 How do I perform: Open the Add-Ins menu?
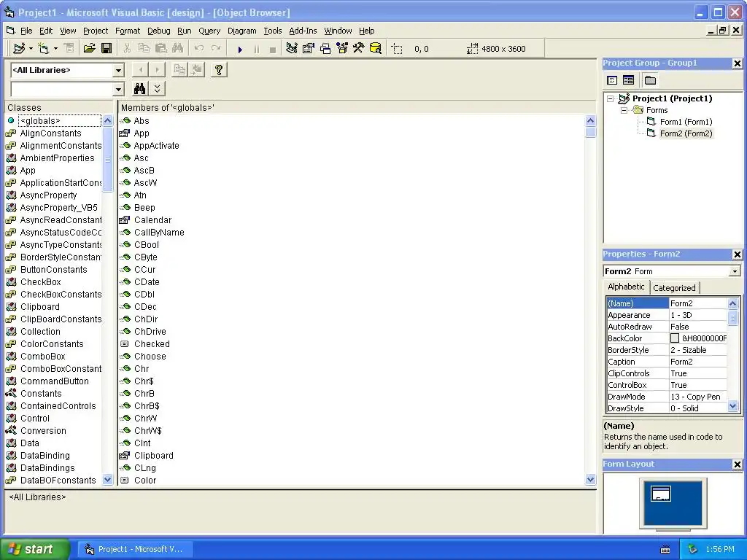tap(303, 31)
